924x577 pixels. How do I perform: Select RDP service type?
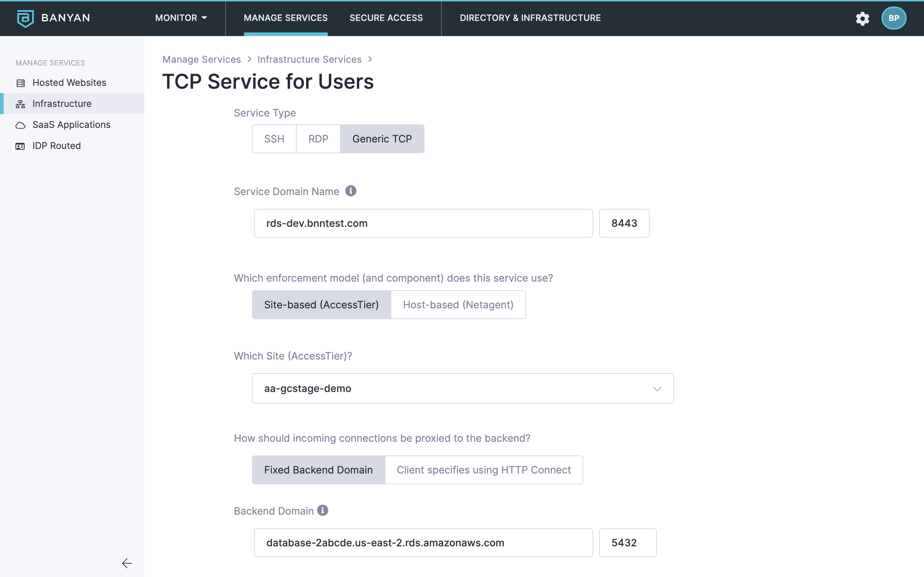tap(318, 139)
